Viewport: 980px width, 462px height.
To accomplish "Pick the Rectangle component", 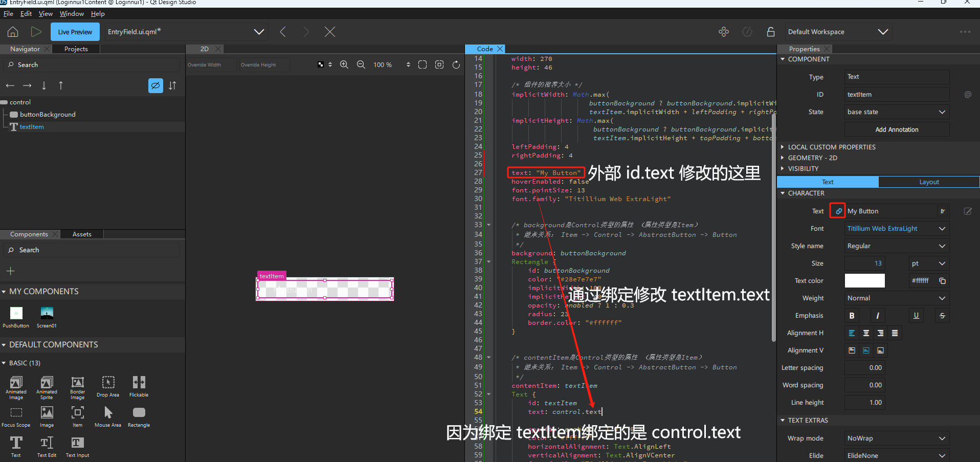I will click(139, 417).
